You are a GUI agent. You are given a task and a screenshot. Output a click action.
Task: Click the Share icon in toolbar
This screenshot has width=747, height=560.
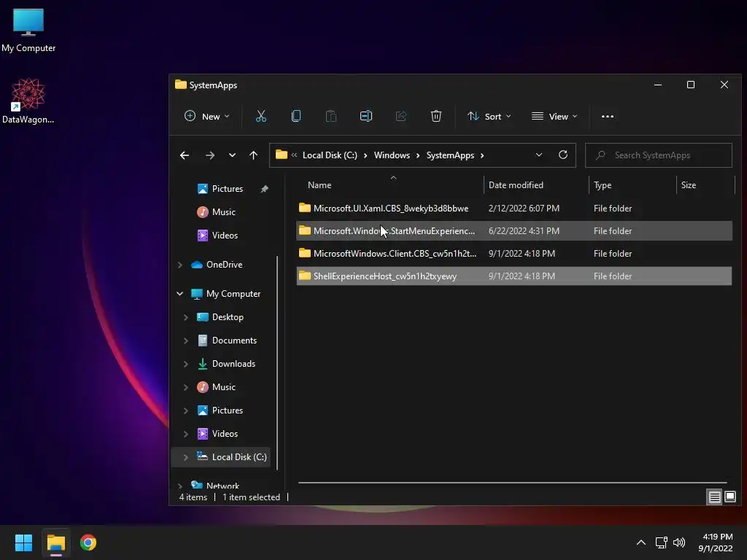click(401, 116)
